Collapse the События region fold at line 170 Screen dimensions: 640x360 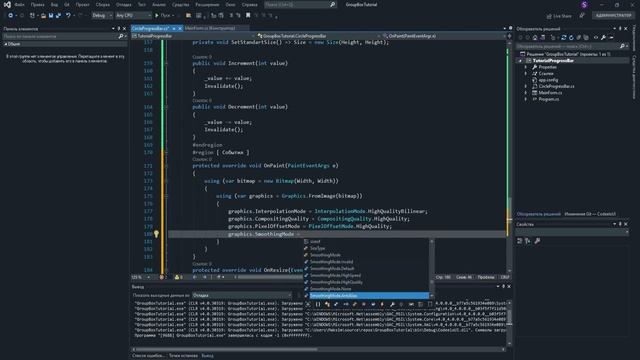pyautogui.click(x=166, y=152)
